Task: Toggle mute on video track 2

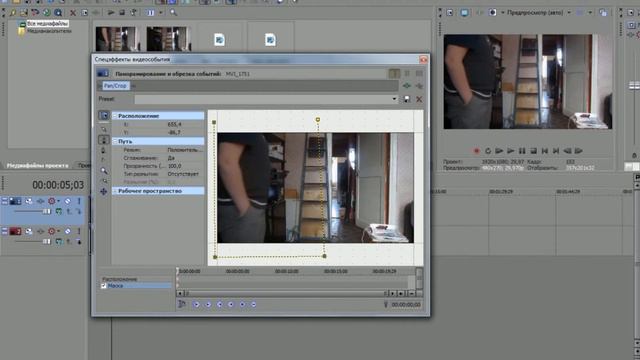Action: [68, 231]
